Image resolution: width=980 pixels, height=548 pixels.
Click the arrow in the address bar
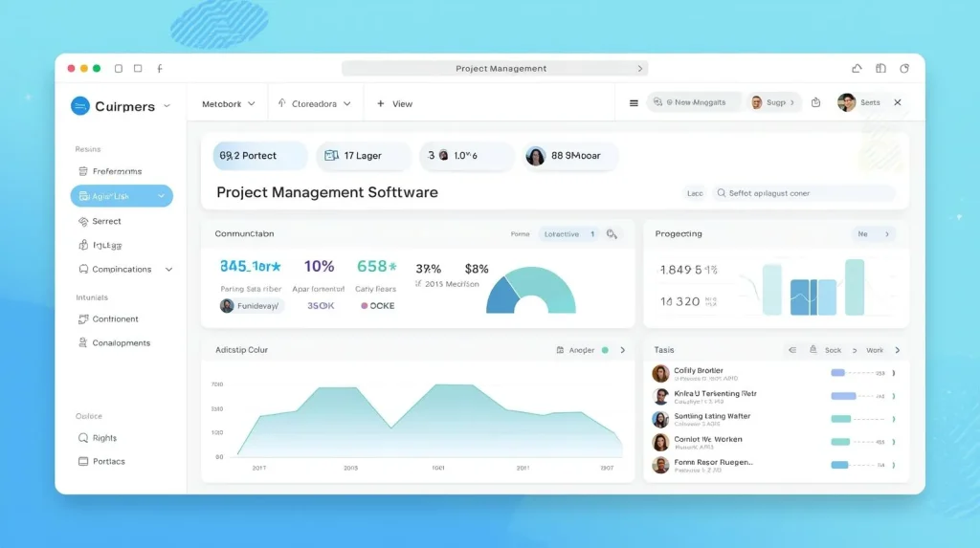click(640, 69)
